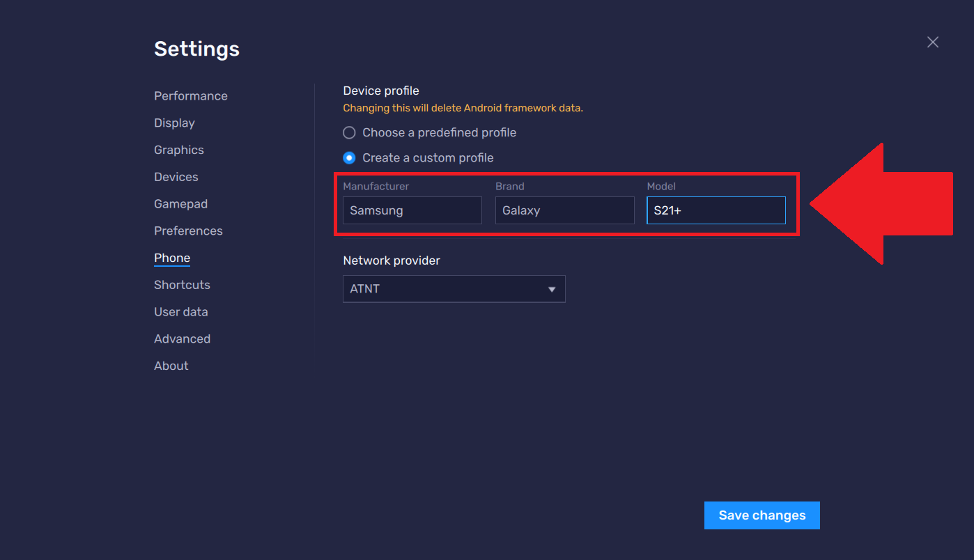Open Performance settings

point(190,95)
